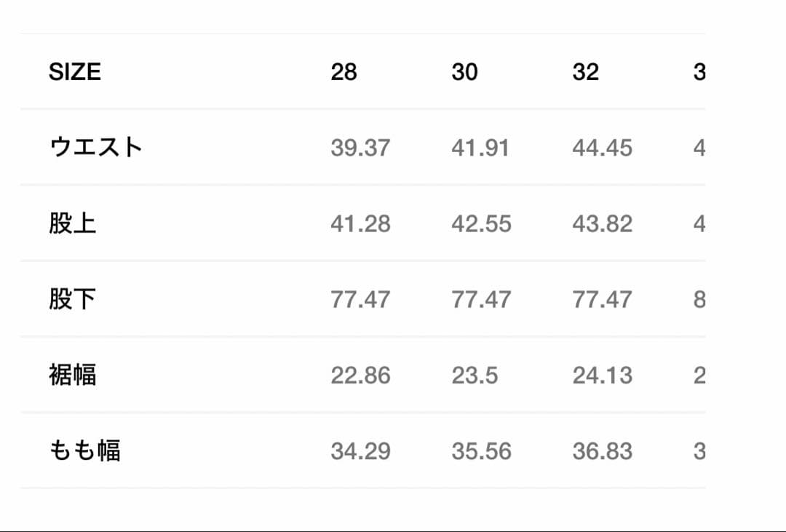Select 股下 value 77.47 for size 30

(x=481, y=299)
